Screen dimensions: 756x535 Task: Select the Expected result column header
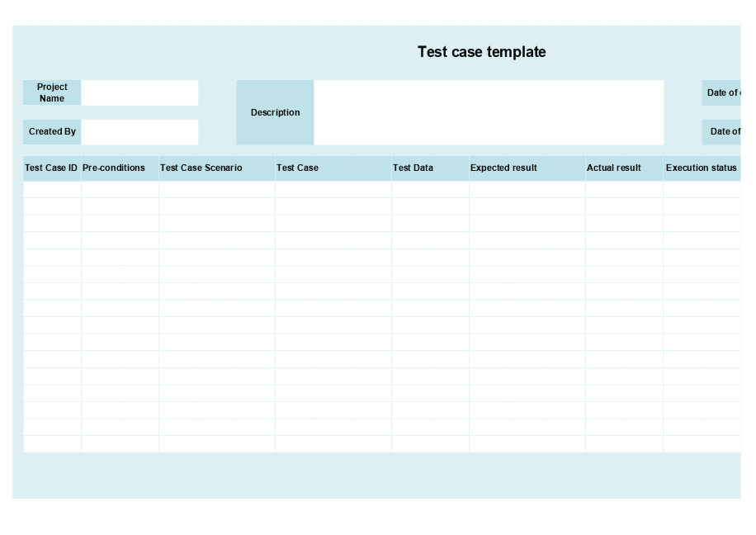[503, 168]
